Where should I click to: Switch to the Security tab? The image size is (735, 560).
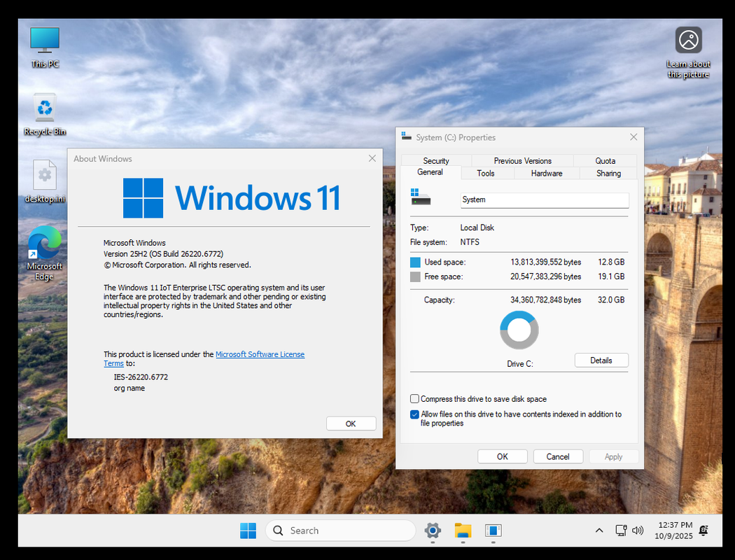tap(436, 161)
